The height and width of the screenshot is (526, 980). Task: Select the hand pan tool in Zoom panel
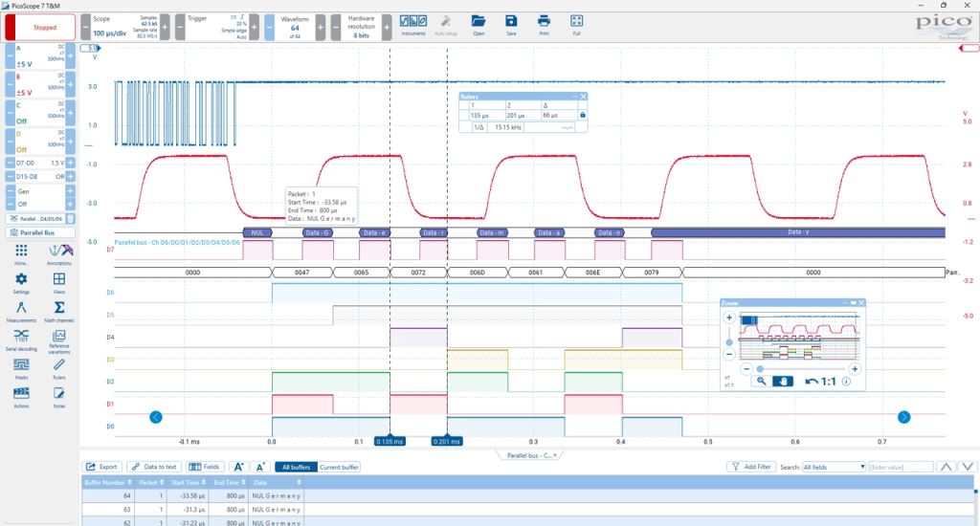tap(783, 381)
